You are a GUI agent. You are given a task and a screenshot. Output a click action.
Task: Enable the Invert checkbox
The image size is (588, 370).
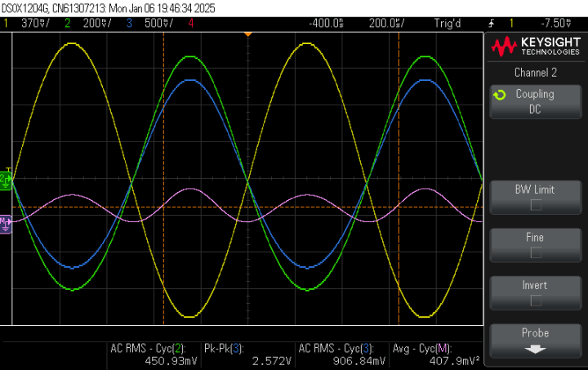536,301
